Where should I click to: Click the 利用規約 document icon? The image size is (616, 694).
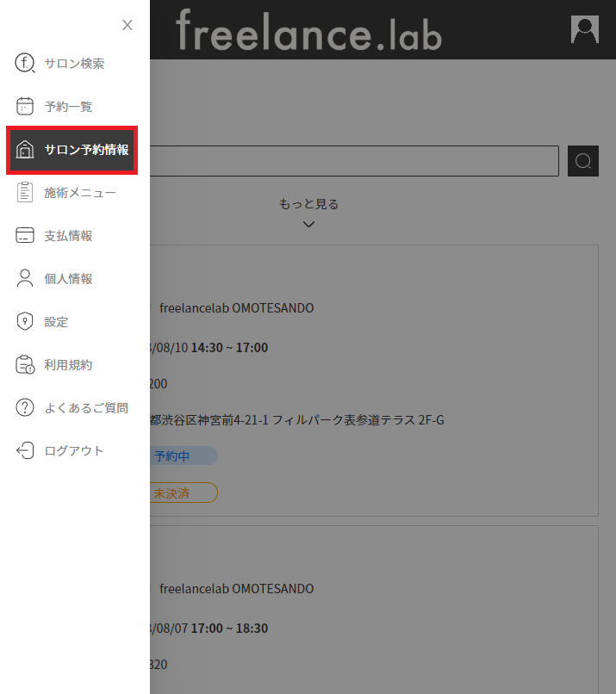[25, 365]
